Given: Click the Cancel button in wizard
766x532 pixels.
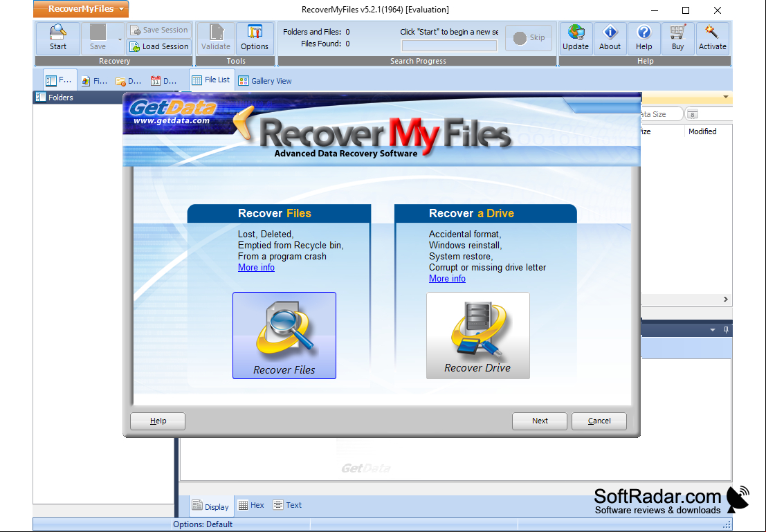Looking at the screenshot, I should tap(599, 421).
